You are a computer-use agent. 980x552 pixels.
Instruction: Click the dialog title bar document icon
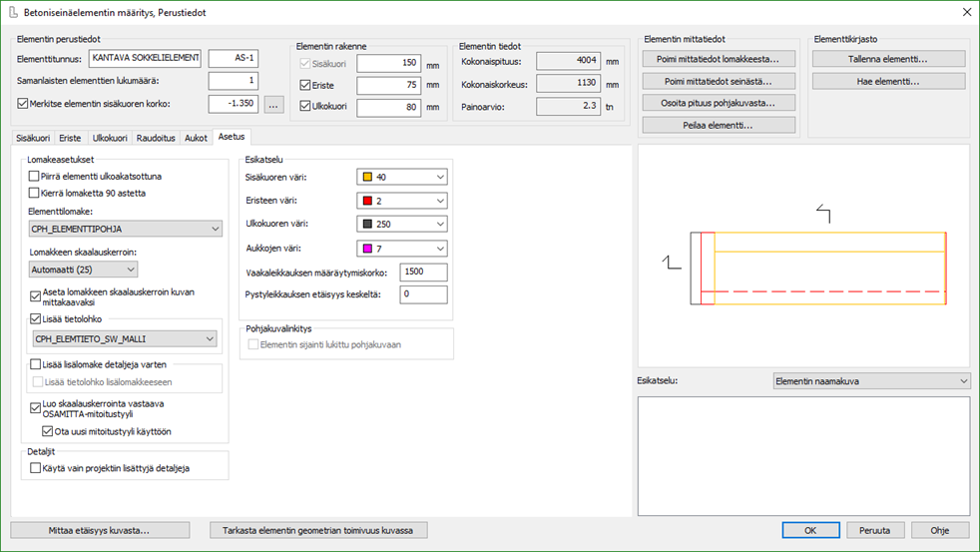coord(13,12)
